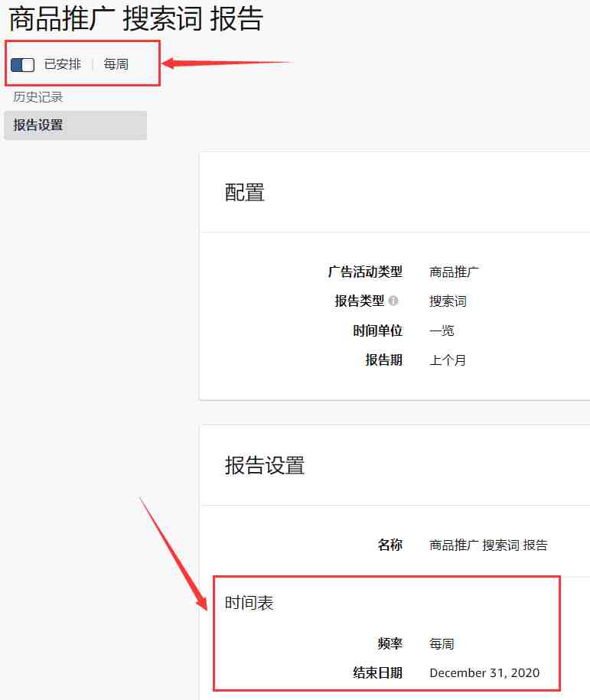Image resolution: width=590 pixels, height=700 pixels.
Task: Open the 历史记录 tab
Action: 38,97
